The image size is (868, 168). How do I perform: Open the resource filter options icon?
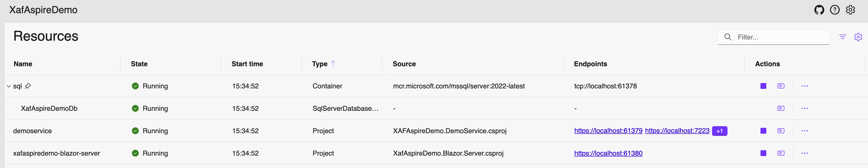pyautogui.click(x=842, y=37)
